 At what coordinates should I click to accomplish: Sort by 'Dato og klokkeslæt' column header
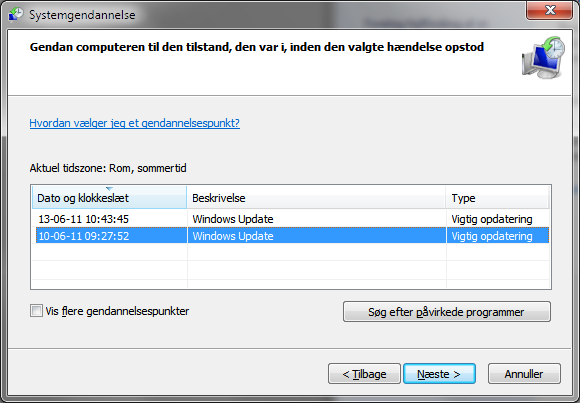(109, 198)
